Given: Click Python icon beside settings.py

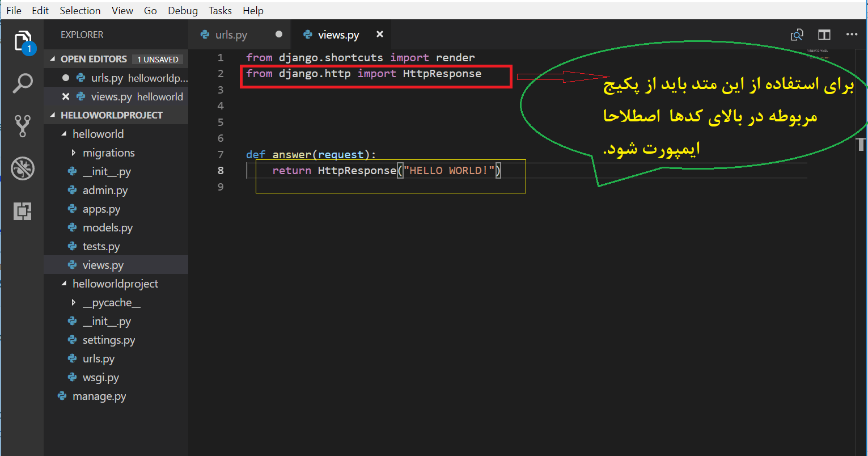Looking at the screenshot, I should click(x=72, y=340).
